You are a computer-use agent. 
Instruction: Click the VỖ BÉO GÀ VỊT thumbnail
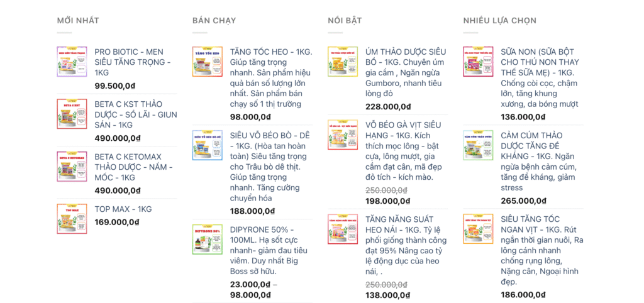point(342,135)
